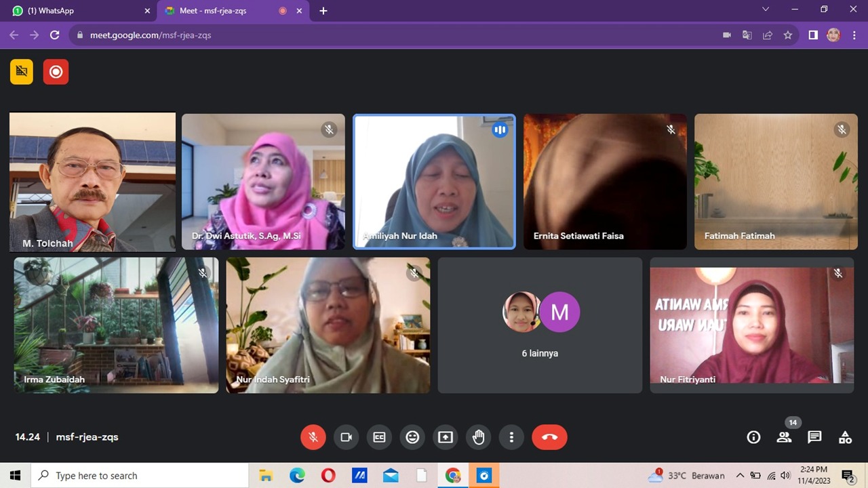868x488 pixels.
Task: Raise hand in the meeting
Action: [479, 437]
